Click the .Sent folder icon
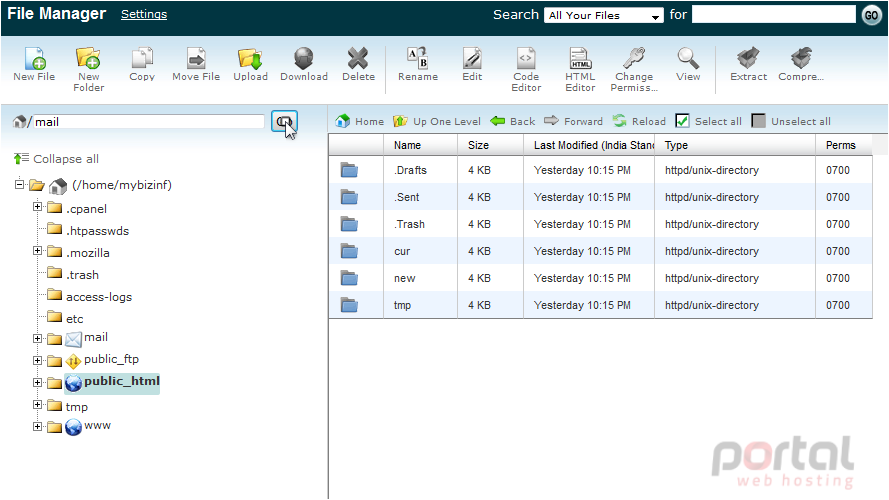889x500 pixels. point(349,197)
